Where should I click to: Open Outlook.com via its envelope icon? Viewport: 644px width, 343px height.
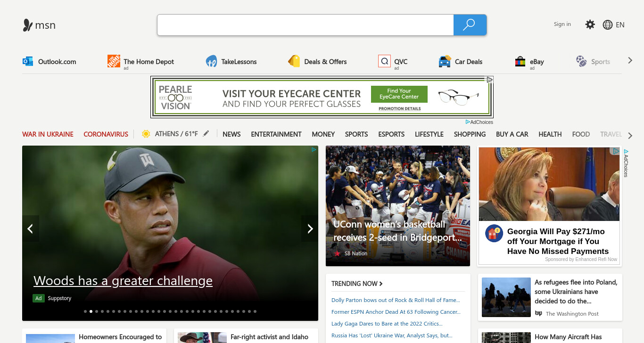[28, 61]
